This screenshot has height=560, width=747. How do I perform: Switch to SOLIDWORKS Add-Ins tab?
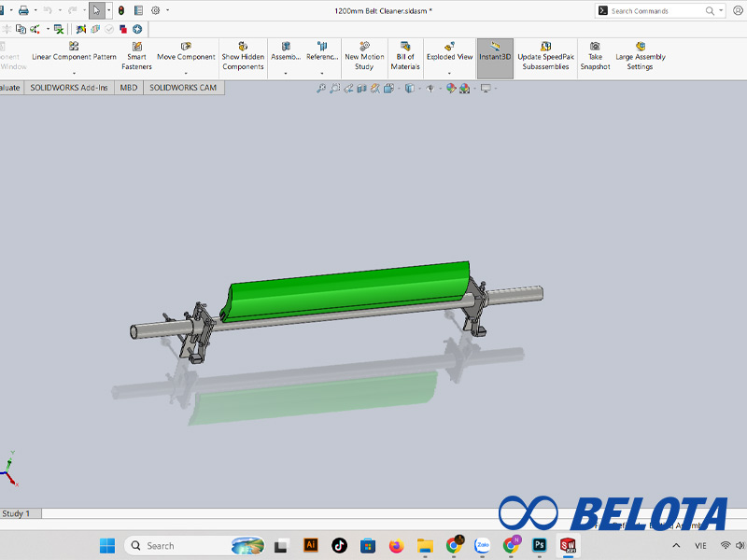69,88
